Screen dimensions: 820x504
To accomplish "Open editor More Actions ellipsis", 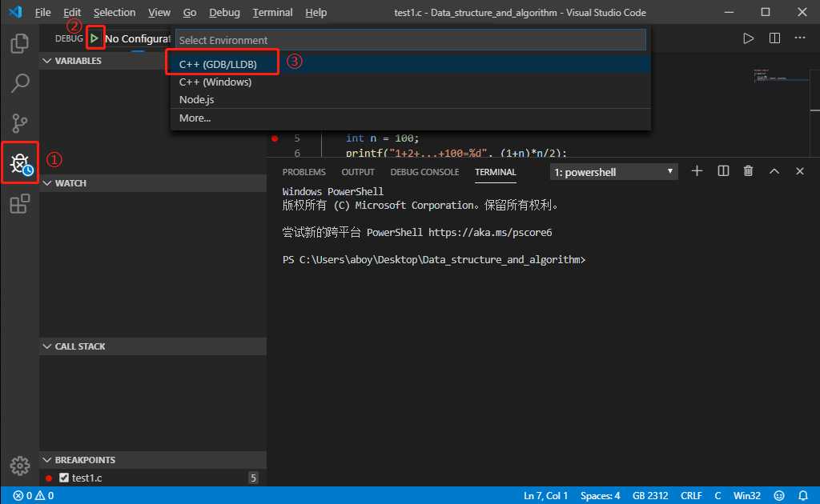I will 800,38.
